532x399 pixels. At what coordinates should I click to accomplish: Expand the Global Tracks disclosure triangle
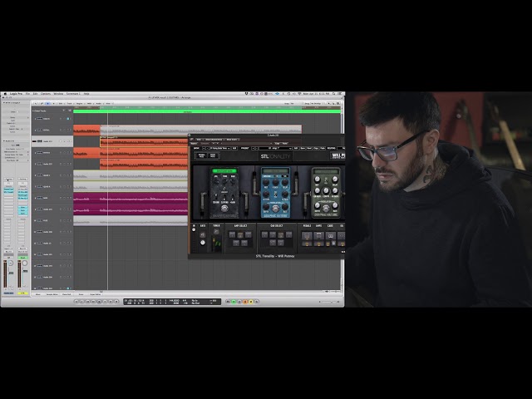click(x=33, y=111)
